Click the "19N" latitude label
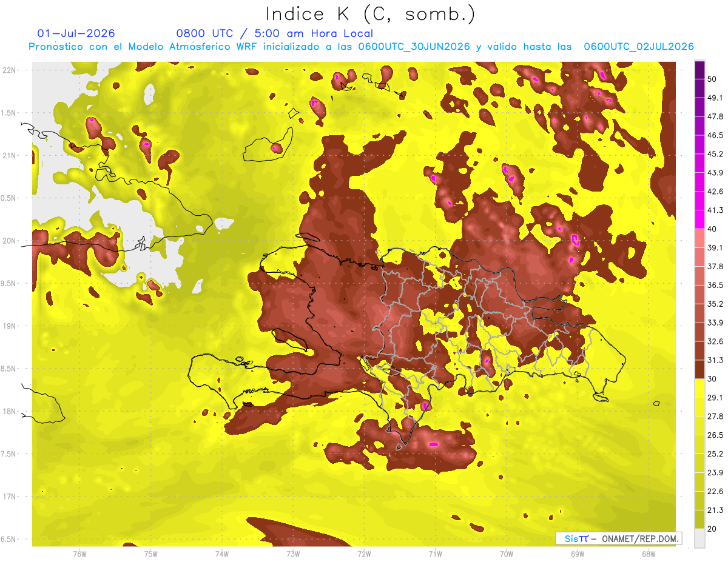 tap(10, 326)
